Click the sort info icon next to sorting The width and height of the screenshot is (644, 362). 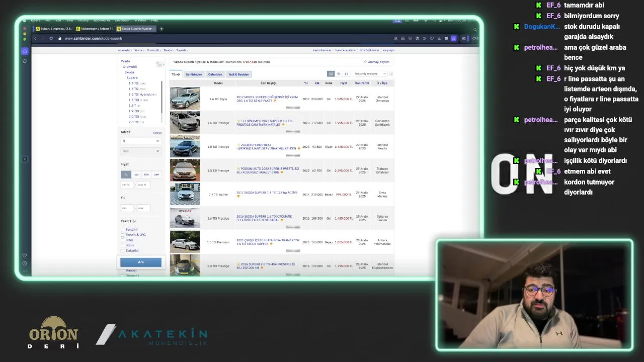click(x=391, y=74)
